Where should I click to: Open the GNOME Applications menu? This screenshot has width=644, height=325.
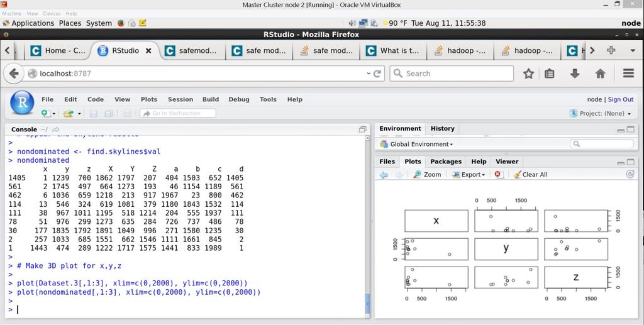28,23
